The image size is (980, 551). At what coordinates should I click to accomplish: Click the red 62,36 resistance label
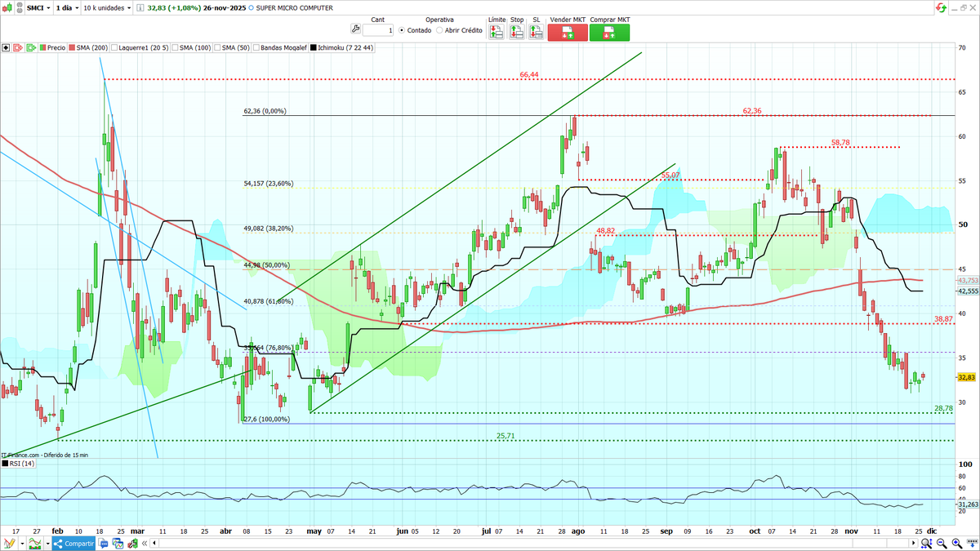tap(752, 110)
